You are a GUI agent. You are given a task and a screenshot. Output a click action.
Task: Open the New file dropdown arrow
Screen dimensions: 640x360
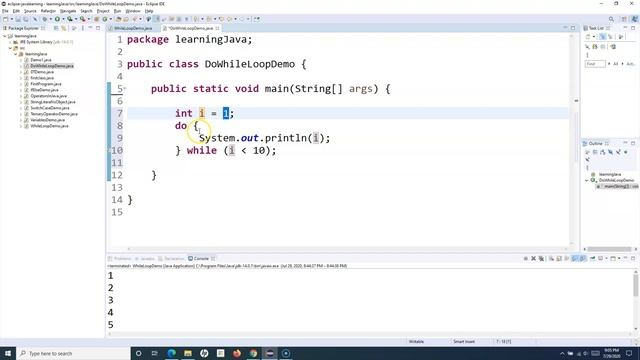(11, 19)
